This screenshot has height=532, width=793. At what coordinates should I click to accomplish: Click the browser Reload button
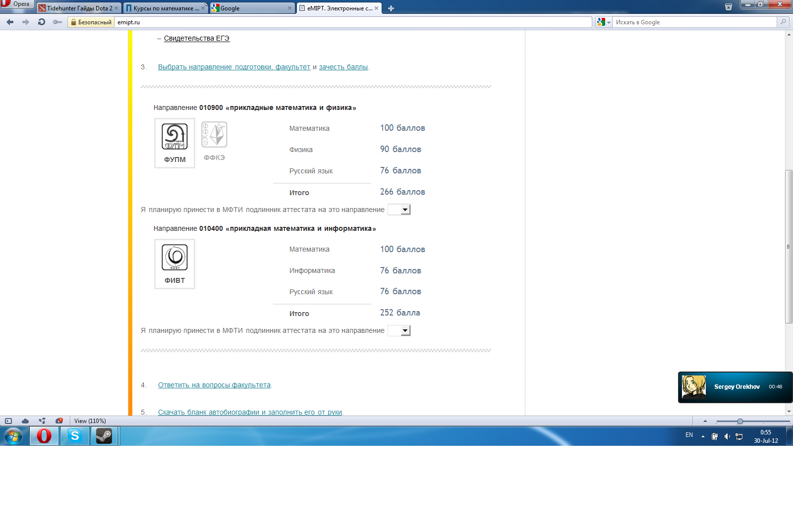[42, 22]
